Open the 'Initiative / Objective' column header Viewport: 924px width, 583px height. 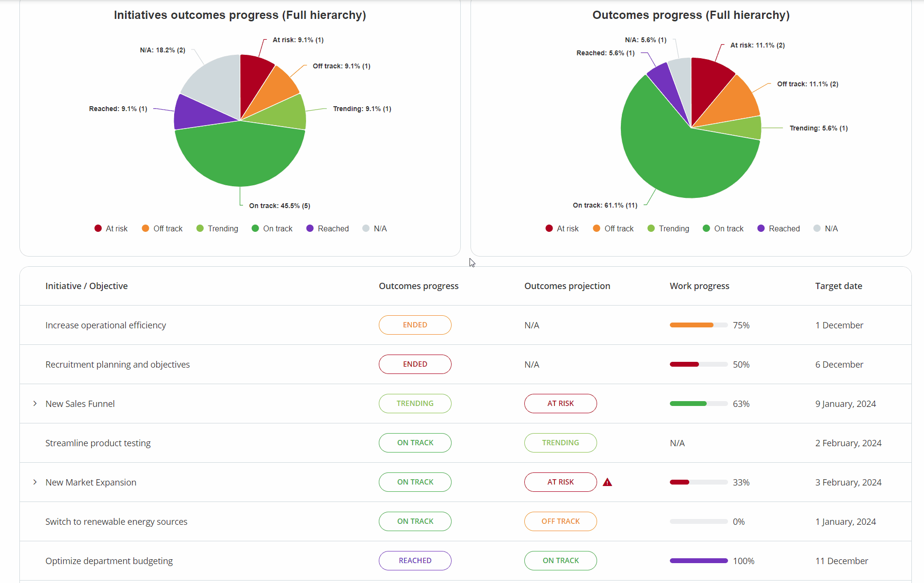86,286
